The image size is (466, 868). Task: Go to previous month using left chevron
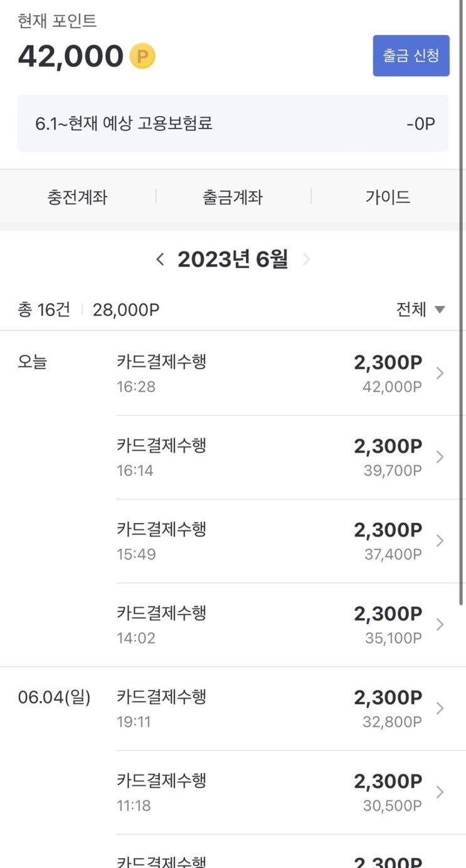point(160,259)
